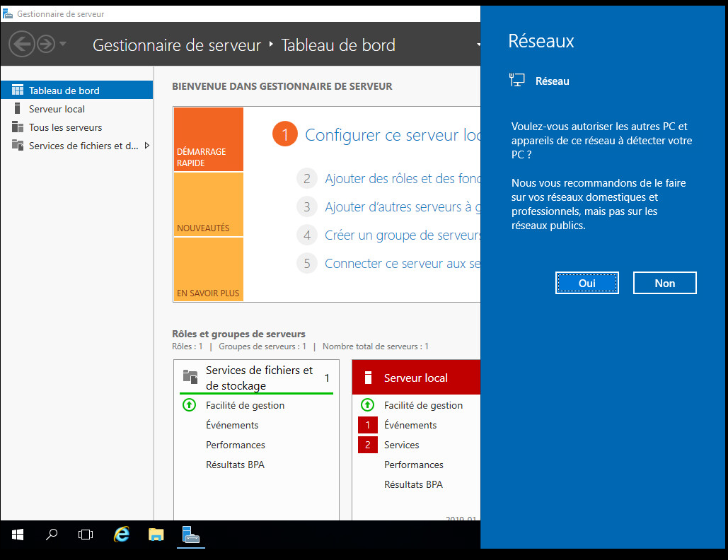Open the EN SAVOIR PLUS tile
Screen dimensions: 728x560
(x=208, y=269)
